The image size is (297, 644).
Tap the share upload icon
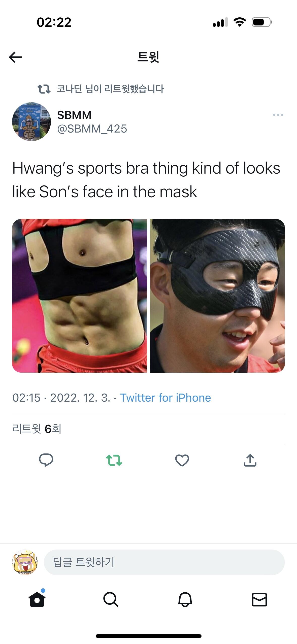[x=250, y=460]
